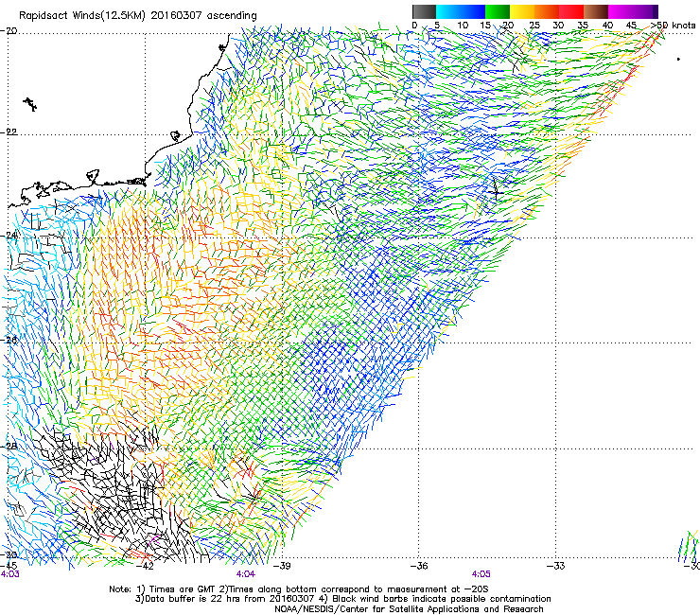Click the small island outline near the top-left
The image size is (700, 615).
[x=30, y=104]
